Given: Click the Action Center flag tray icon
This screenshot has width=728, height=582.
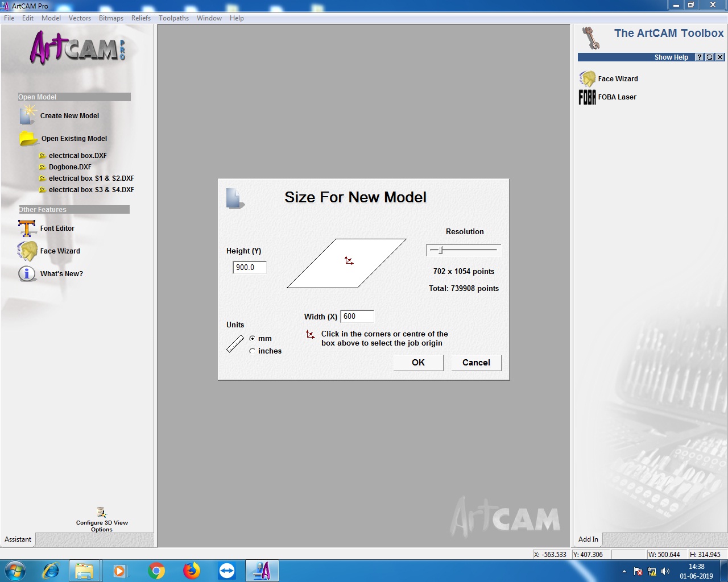Looking at the screenshot, I should [x=638, y=571].
